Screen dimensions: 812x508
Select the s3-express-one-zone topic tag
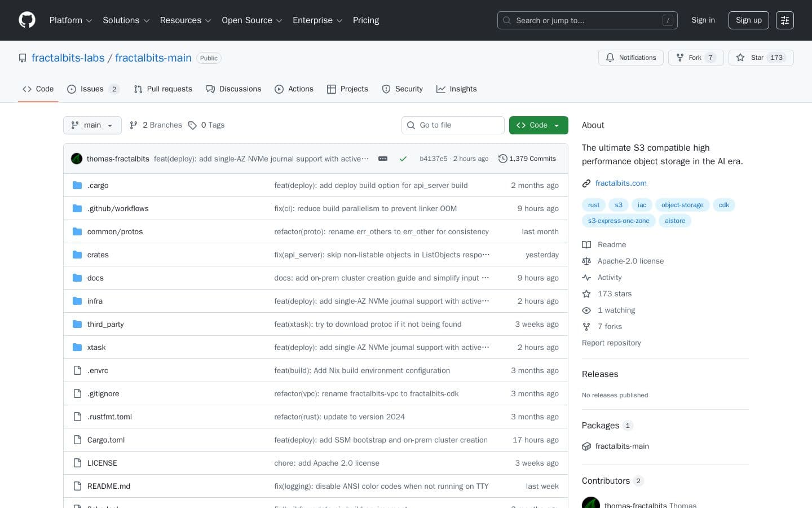[x=619, y=221]
